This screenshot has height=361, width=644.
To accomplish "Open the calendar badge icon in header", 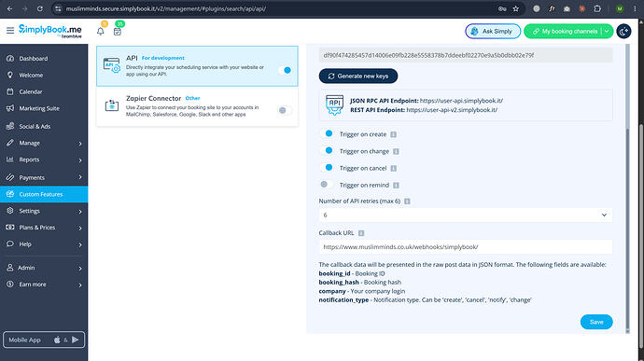I will coord(118,31).
